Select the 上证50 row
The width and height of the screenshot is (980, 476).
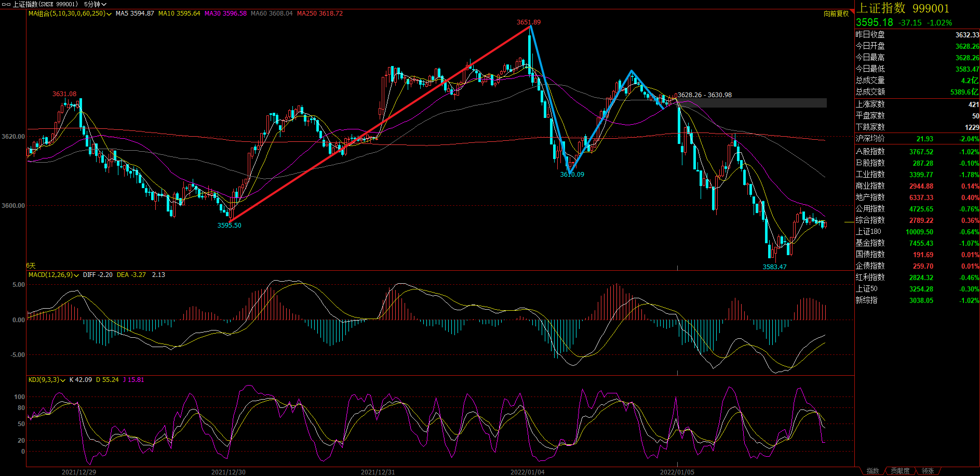[917, 289]
